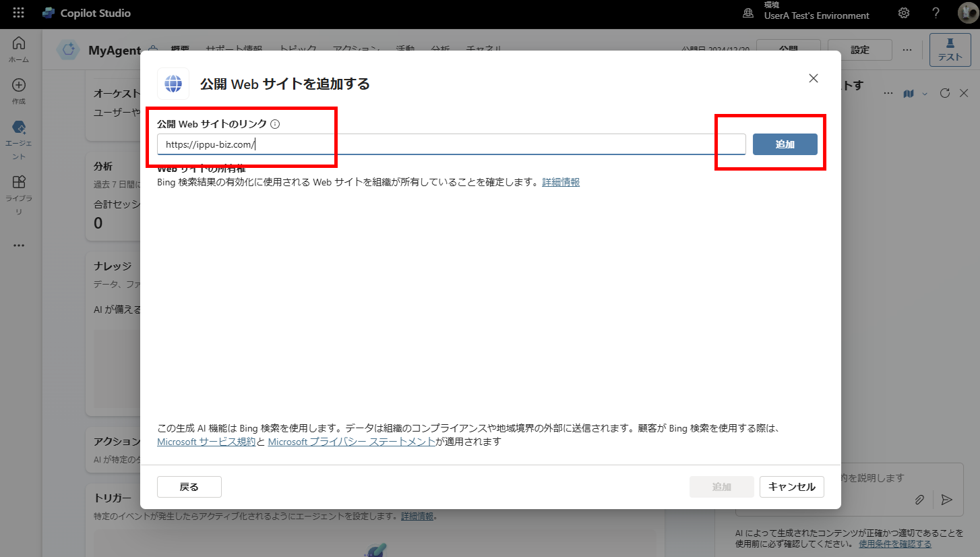Open the more options menu in the test pane
This screenshot has height=557, width=980.
pyautogui.click(x=888, y=93)
